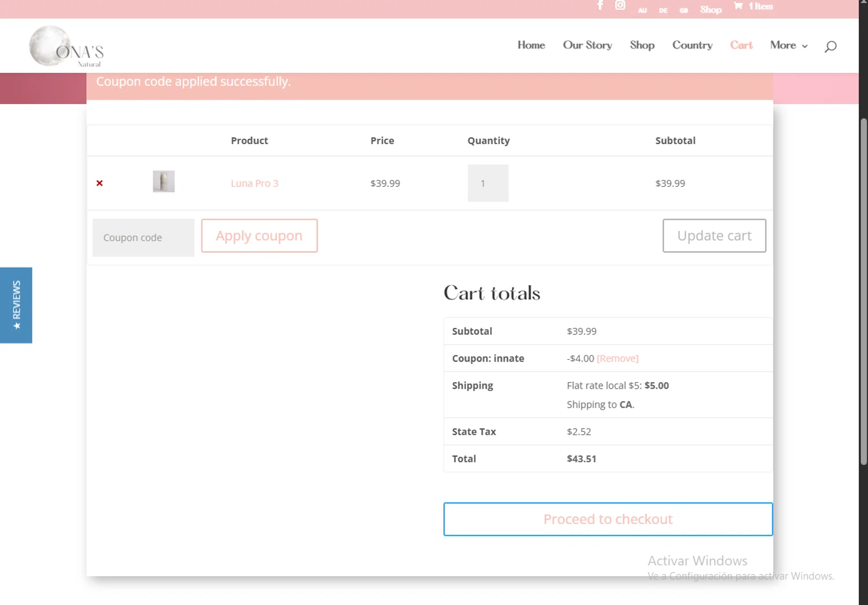This screenshot has width=868, height=605.
Task: Click the 'Flat rate local $5: $5.00' text
Action: click(618, 386)
